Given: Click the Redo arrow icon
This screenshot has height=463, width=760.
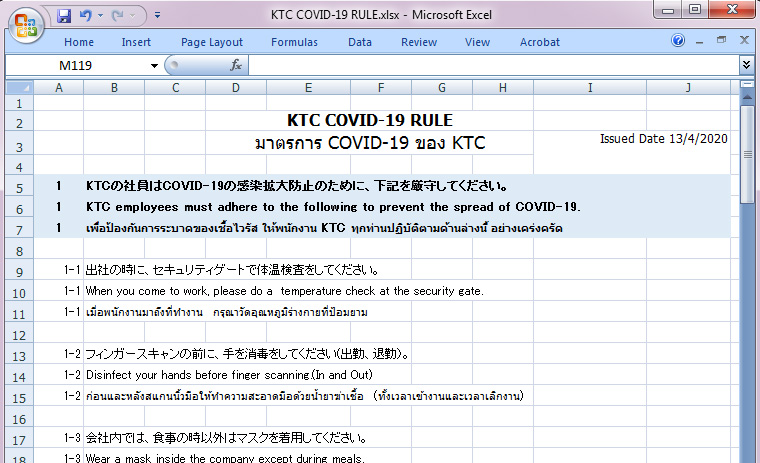Looking at the screenshot, I should point(117,16).
